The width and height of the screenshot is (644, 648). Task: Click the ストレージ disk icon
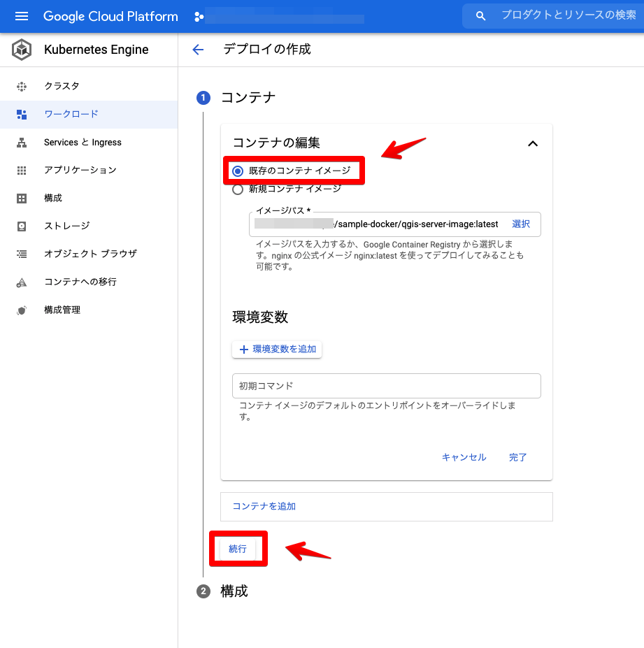coord(22,226)
